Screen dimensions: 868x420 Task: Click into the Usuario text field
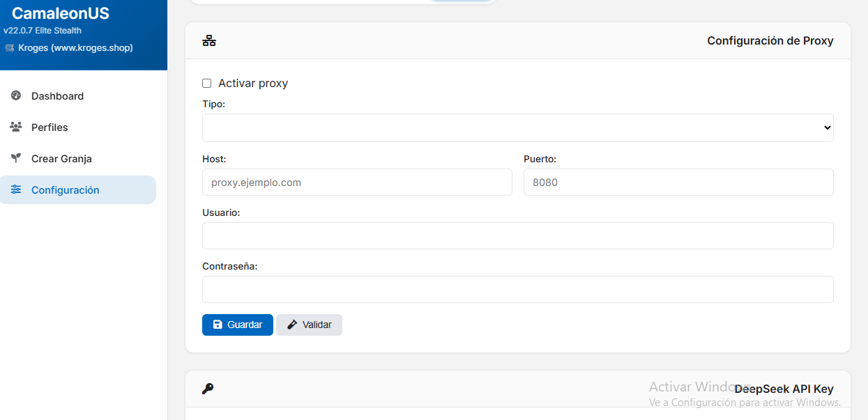pyautogui.click(x=517, y=236)
